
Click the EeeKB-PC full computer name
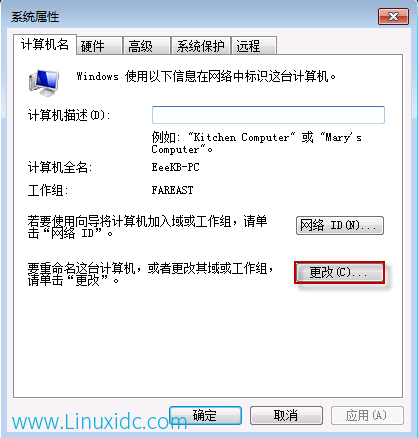click(x=175, y=167)
